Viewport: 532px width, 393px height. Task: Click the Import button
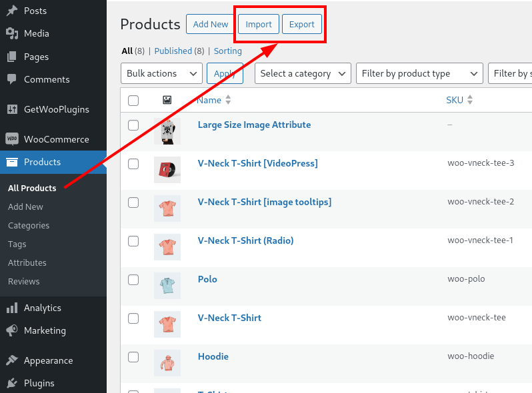click(259, 24)
